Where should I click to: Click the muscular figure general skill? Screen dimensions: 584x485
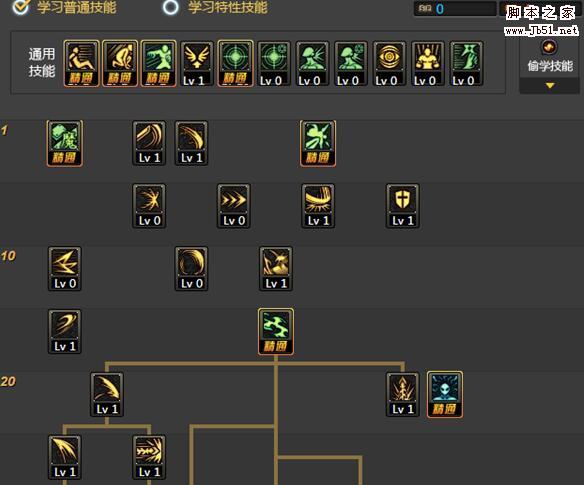(x=428, y=64)
